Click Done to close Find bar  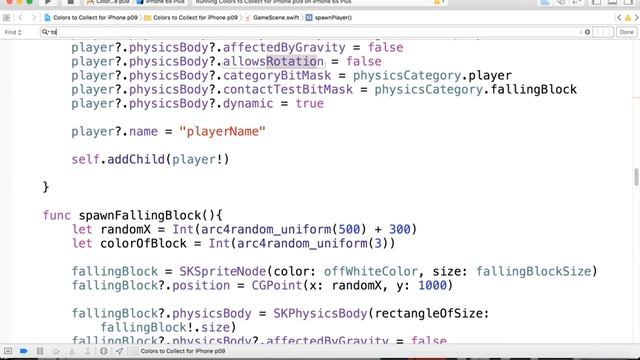click(626, 32)
